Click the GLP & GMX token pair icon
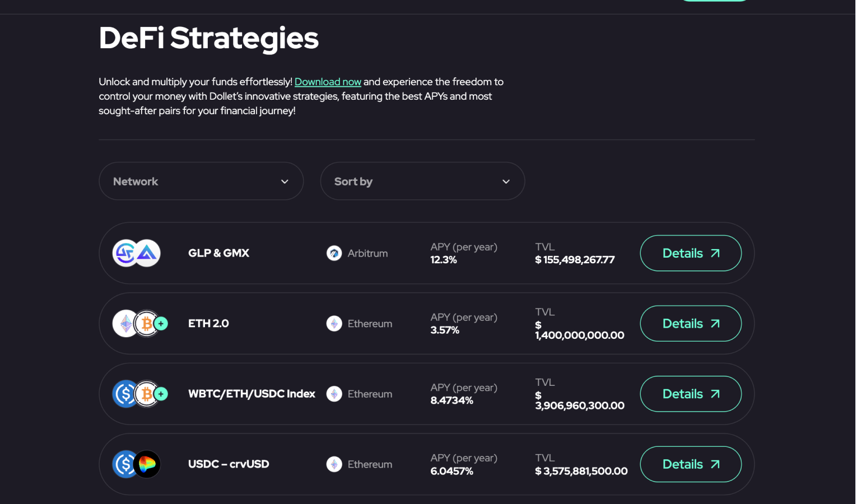This screenshot has height=504, width=857. (137, 253)
